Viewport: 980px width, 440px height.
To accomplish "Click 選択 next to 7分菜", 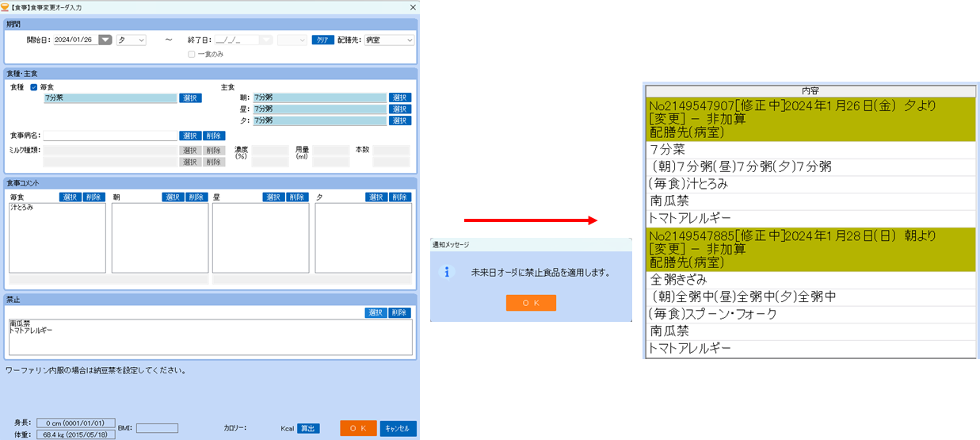I will [190, 98].
